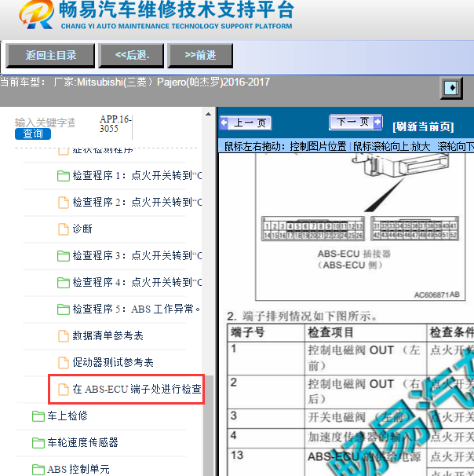Click document icon of 检查程序 2

pos(64,202)
